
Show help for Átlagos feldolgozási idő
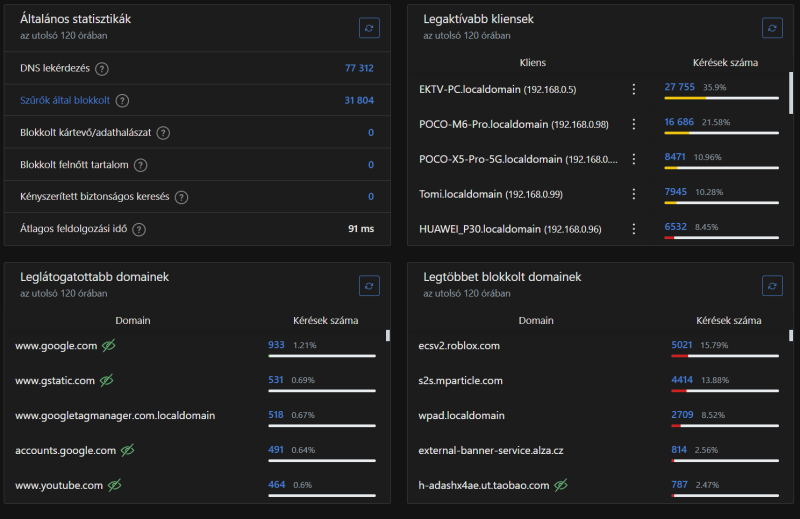(x=139, y=229)
